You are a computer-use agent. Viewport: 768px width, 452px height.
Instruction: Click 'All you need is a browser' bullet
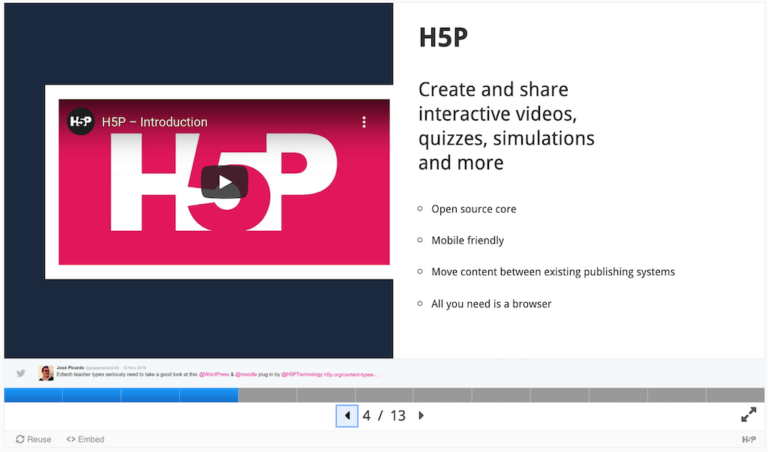click(491, 304)
